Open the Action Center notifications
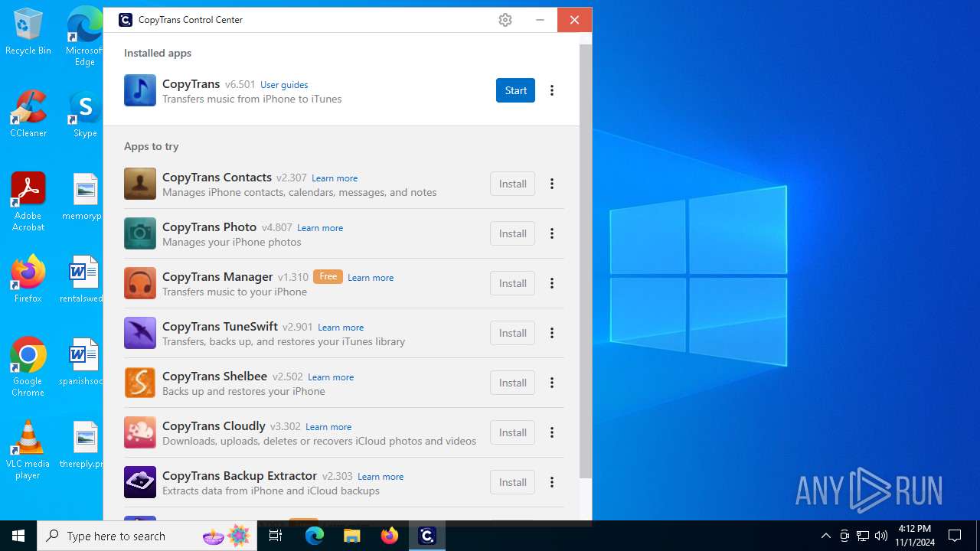The width and height of the screenshot is (980, 551). 955,536
